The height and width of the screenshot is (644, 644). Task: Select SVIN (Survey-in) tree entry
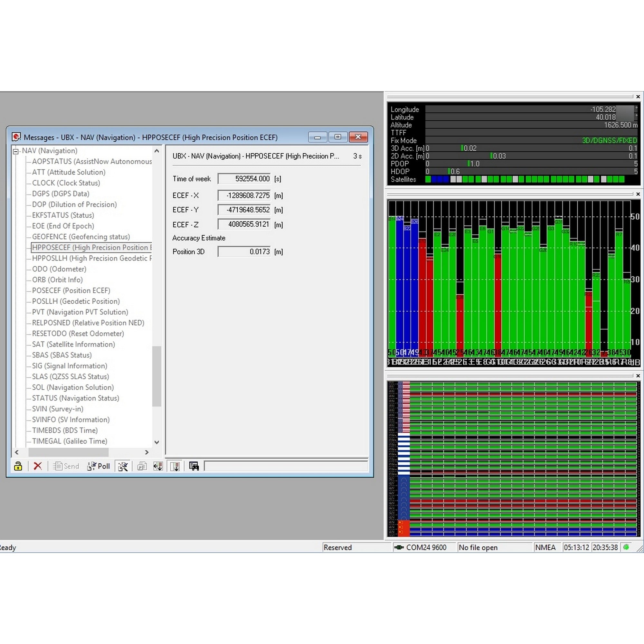58,409
